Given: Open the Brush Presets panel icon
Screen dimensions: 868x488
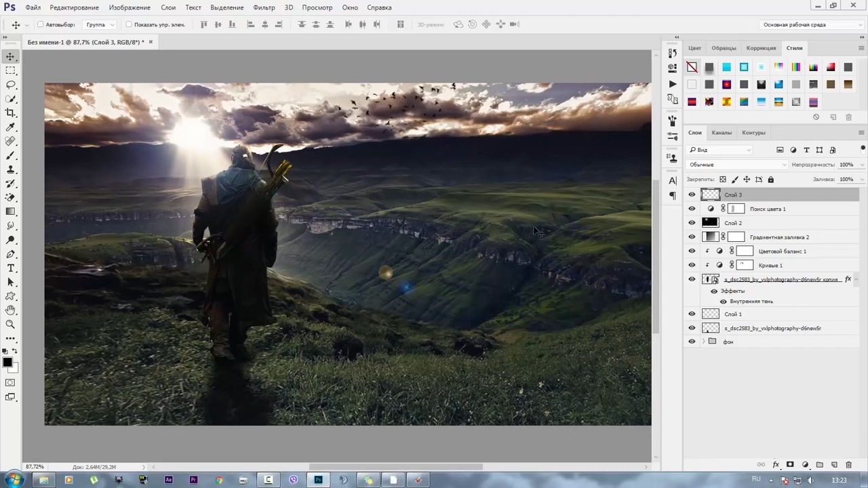Looking at the screenshot, I should pyautogui.click(x=672, y=136).
